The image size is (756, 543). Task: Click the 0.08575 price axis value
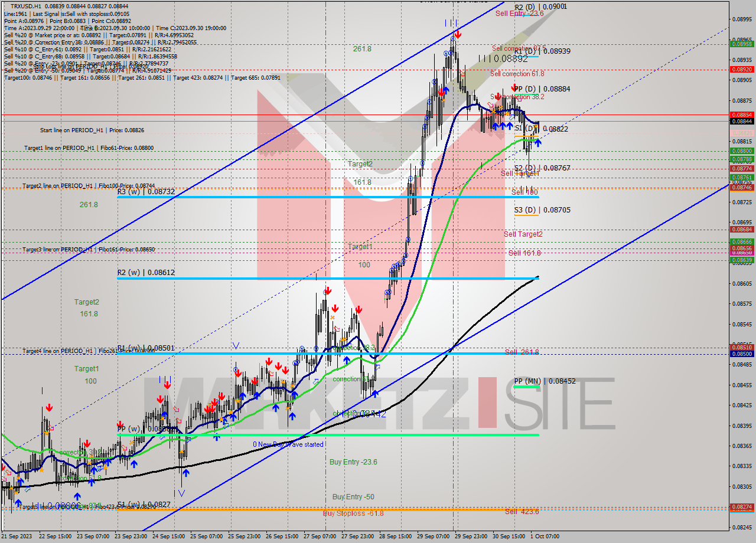tap(742, 304)
